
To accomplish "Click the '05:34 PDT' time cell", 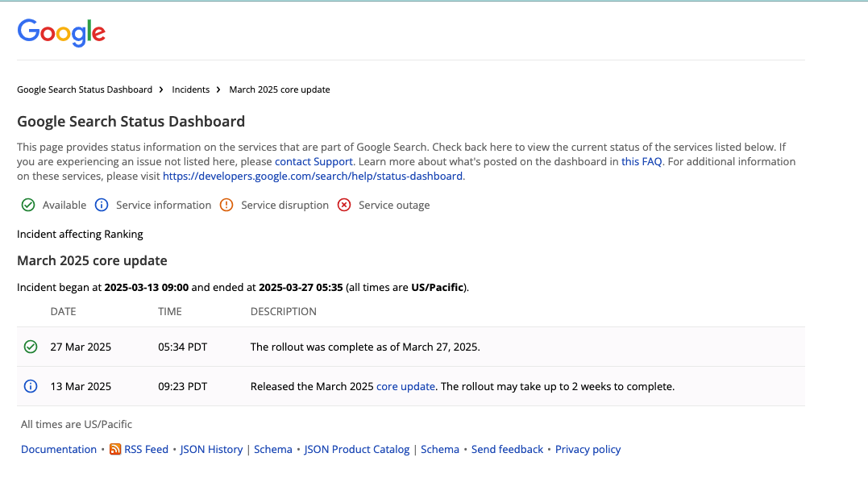I will pyautogui.click(x=183, y=347).
